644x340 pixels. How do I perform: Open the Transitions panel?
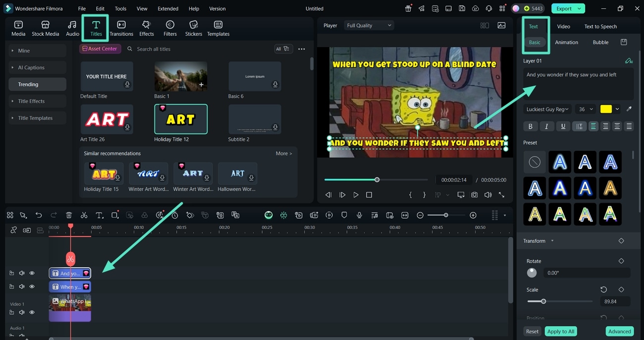tap(121, 29)
